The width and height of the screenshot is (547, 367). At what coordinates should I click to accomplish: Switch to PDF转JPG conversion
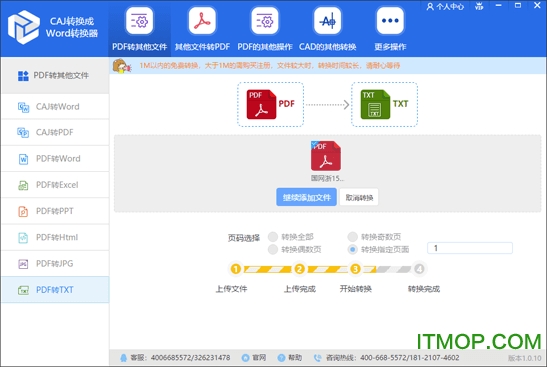[55, 264]
